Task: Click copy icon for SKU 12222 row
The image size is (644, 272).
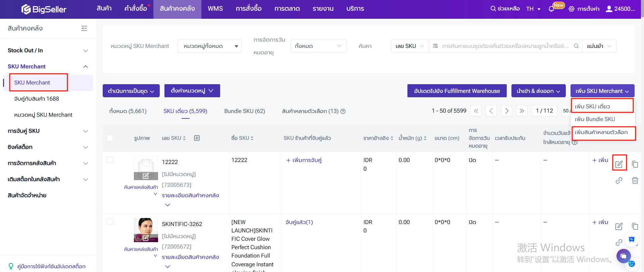Action: click(x=635, y=164)
